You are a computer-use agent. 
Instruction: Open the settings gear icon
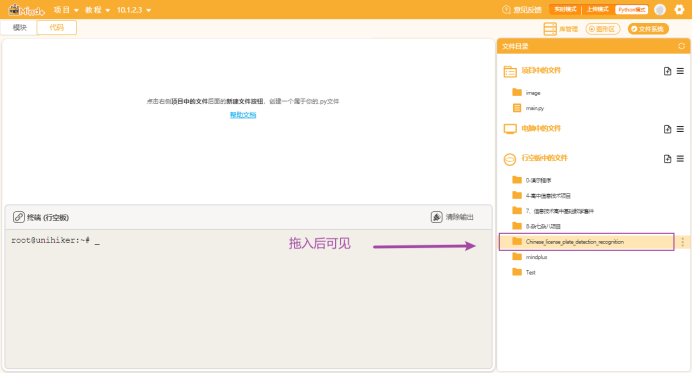679,10
